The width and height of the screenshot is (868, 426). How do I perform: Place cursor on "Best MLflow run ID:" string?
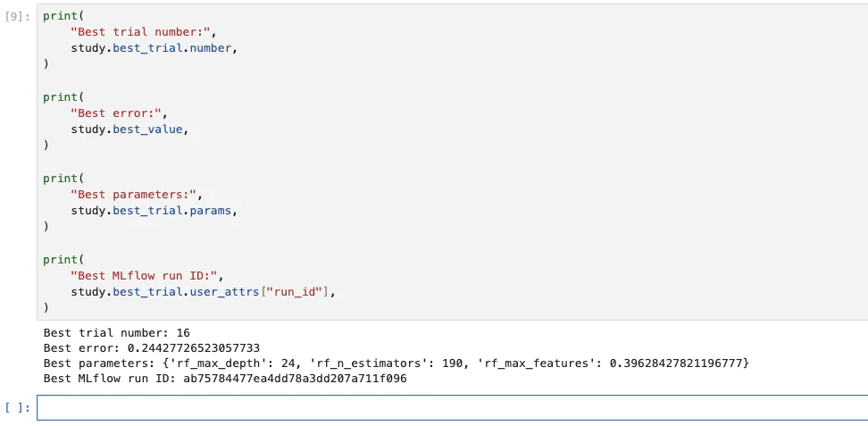(x=144, y=276)
